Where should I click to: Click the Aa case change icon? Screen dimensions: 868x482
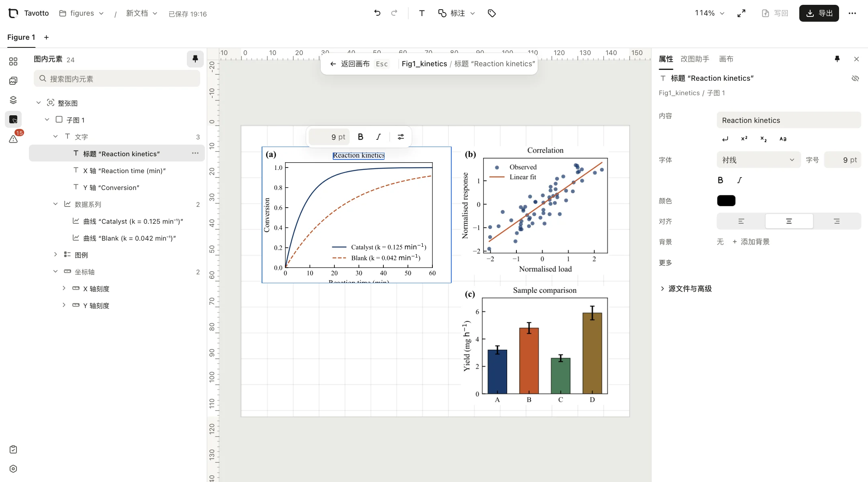783,139
